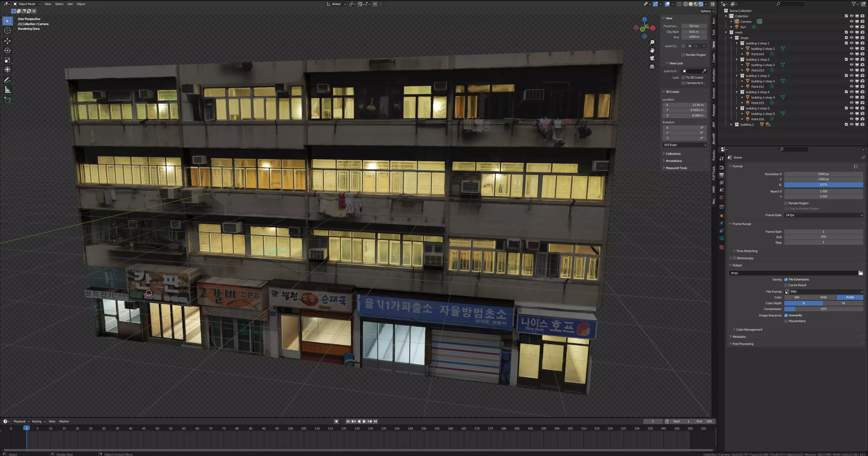Select Point.014 light in outliner
This screenshot has width=868, height=456.
pos(757,54)
